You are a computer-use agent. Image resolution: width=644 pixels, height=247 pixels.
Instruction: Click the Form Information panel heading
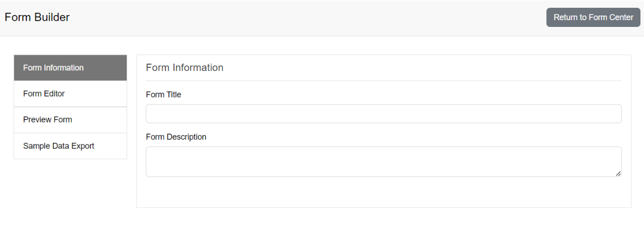coord(185,68)
